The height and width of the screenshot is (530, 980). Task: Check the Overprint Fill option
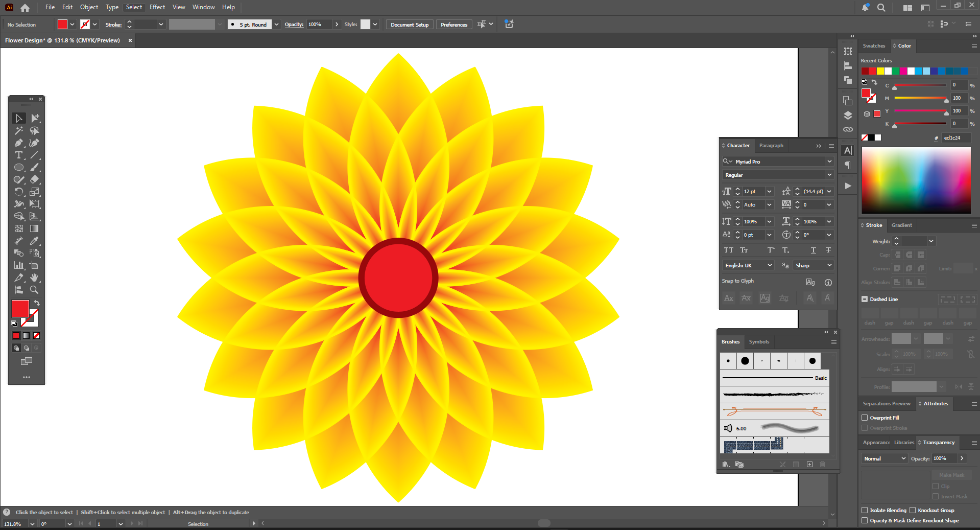pos(865,418)
